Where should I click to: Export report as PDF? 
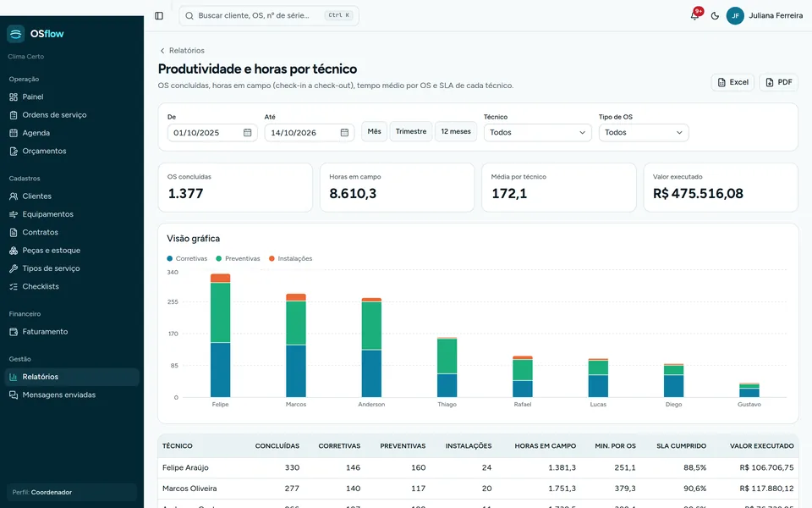pos(779,82)
